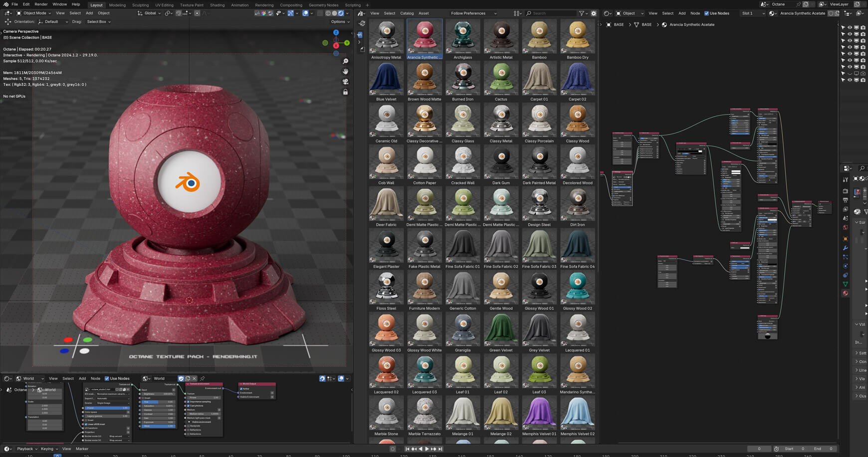Jump to the timeline end frame

[x=440, y=449]
